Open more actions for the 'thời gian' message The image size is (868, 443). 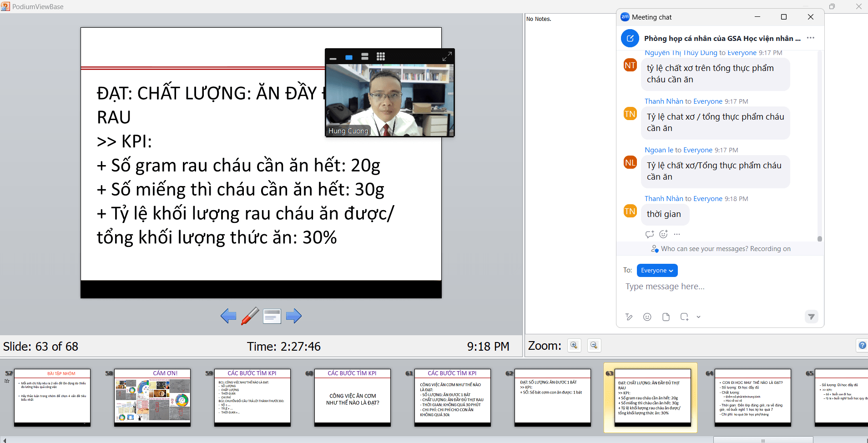click(x=677, y=234)
